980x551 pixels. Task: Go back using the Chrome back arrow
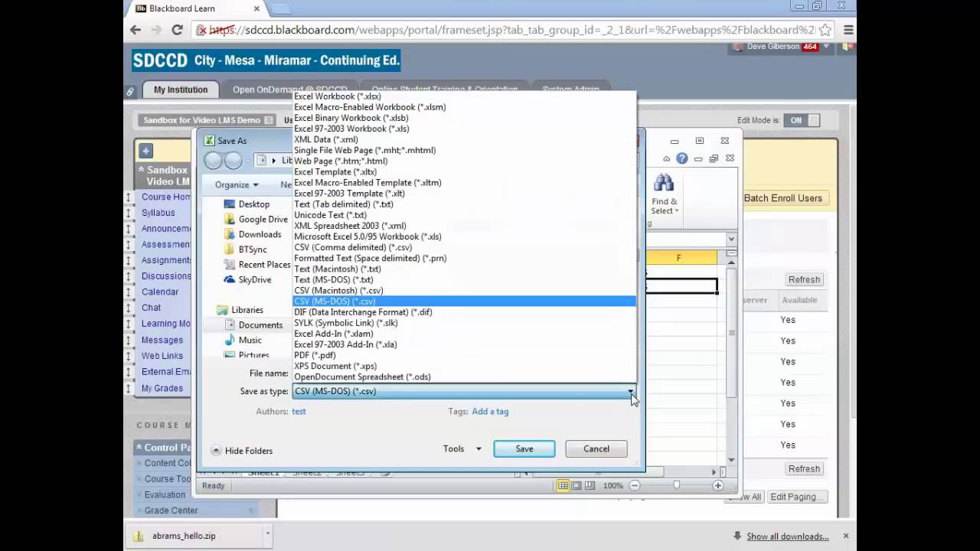(136, 30)
